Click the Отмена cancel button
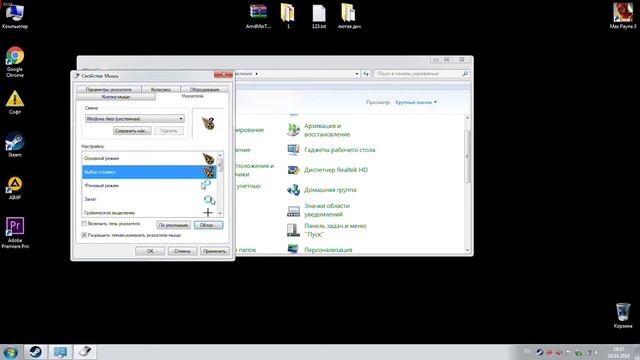640x360 pixels. coord(182,251)
